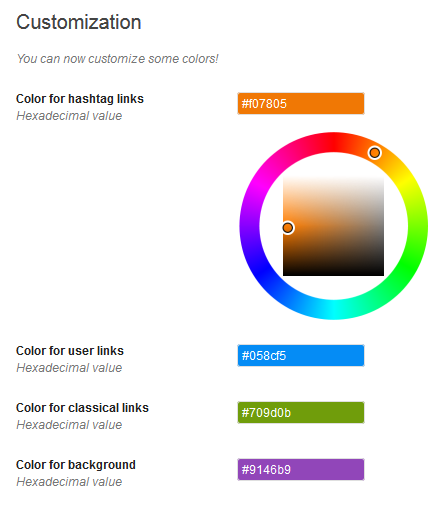444x512 pixels.
Task: Click the hue marker on the color wheel ring
Action: [x=375, y=153]
